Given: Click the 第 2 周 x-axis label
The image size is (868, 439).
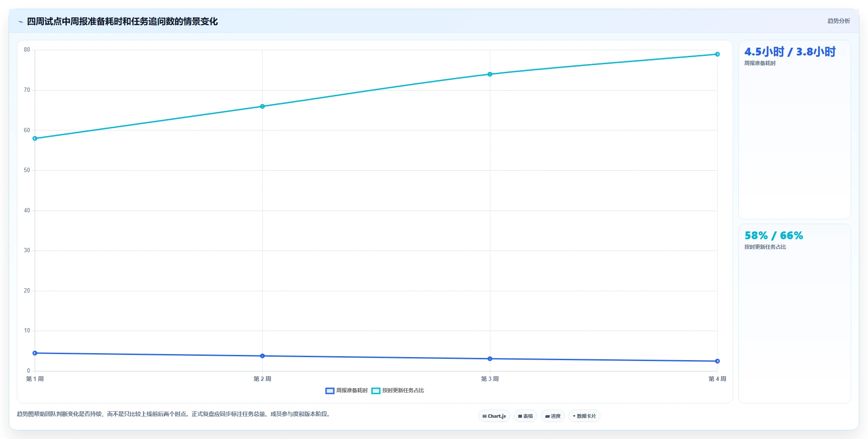Looking at the screenshot, I should [262, 379].
